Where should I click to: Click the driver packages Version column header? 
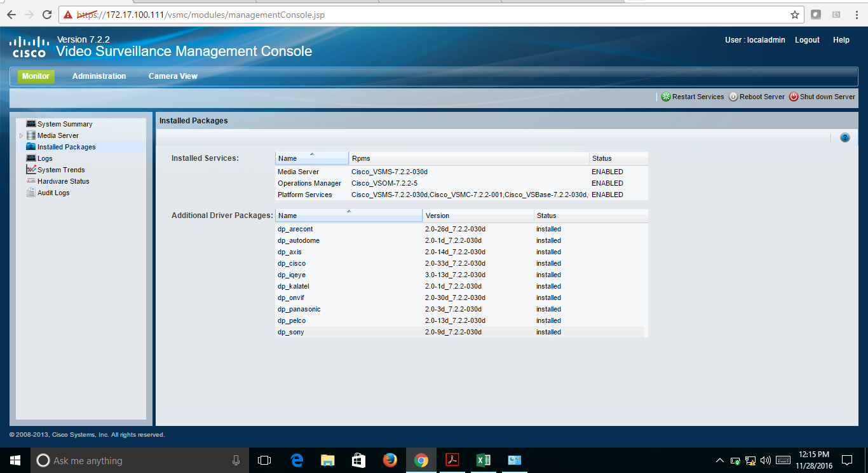[478, 216]
